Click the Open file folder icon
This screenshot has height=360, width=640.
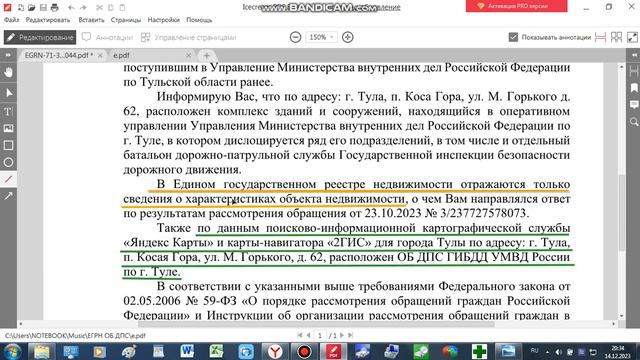(x=31, y=7)
